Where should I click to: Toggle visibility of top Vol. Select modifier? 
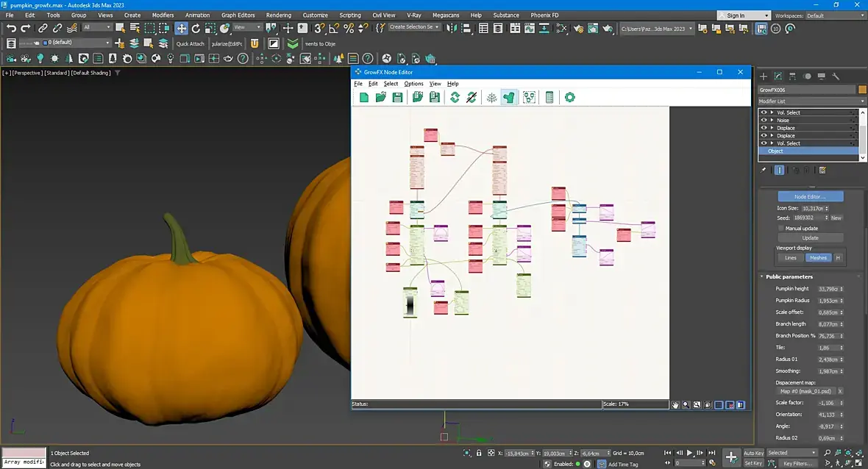pos(764,112)
